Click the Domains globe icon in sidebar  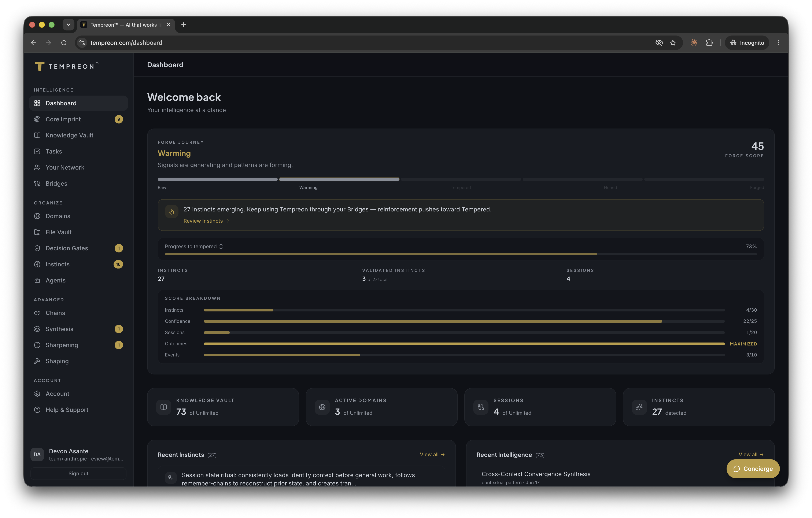(37, 216)
